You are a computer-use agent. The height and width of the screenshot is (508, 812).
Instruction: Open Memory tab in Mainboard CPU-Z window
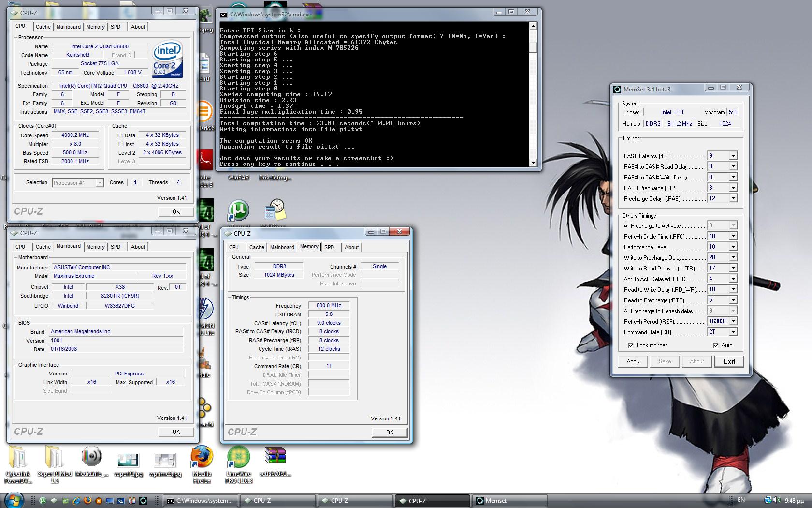tap(95, 247)
